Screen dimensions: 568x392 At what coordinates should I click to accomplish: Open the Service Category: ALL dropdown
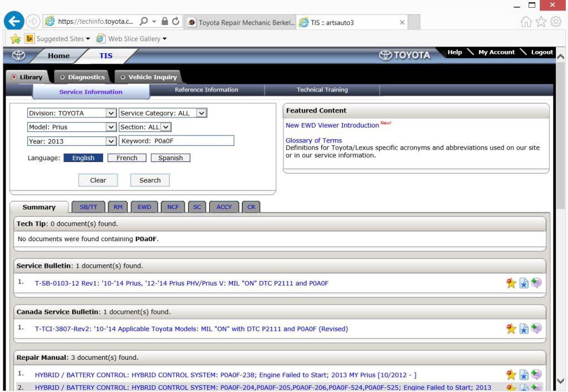point(163,113)
